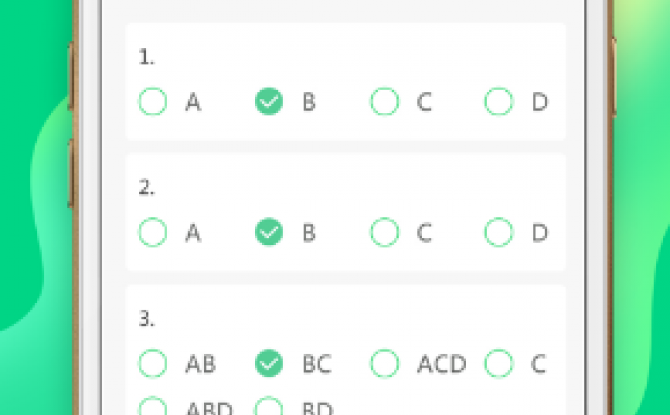Choose option C for question 1
The width and height of the screenshot is (670, 415).
point(385,102)
